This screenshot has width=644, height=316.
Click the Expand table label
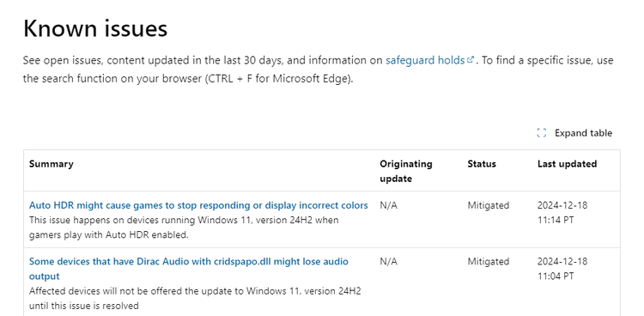click(583, 133)
